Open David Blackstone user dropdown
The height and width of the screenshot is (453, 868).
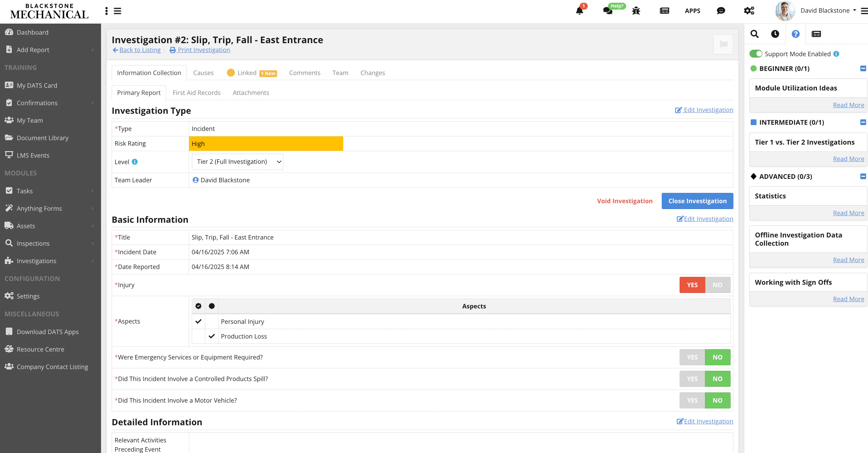tap(828, 11)
